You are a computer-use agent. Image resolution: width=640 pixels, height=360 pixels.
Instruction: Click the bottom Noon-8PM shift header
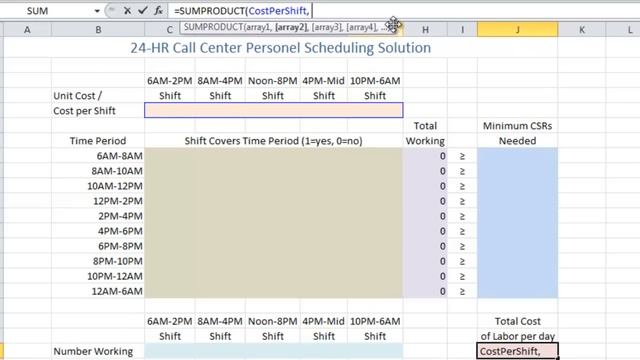click(273, 321)
